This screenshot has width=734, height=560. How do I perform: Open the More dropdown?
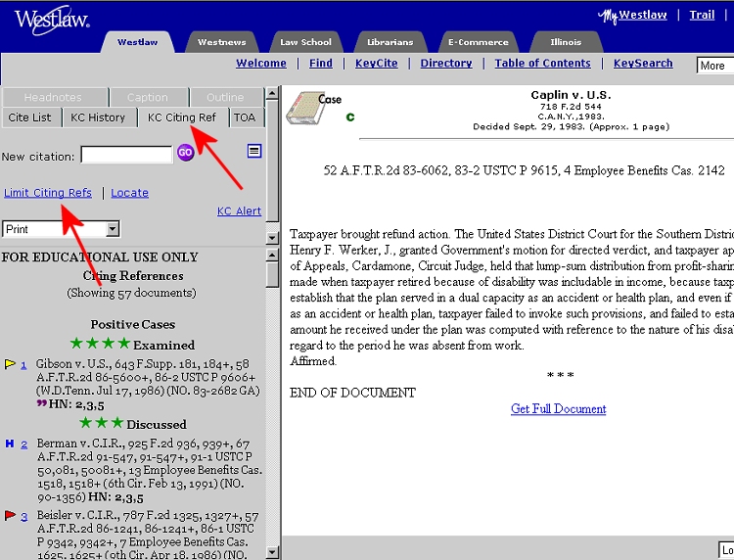[x=714, y=66]
